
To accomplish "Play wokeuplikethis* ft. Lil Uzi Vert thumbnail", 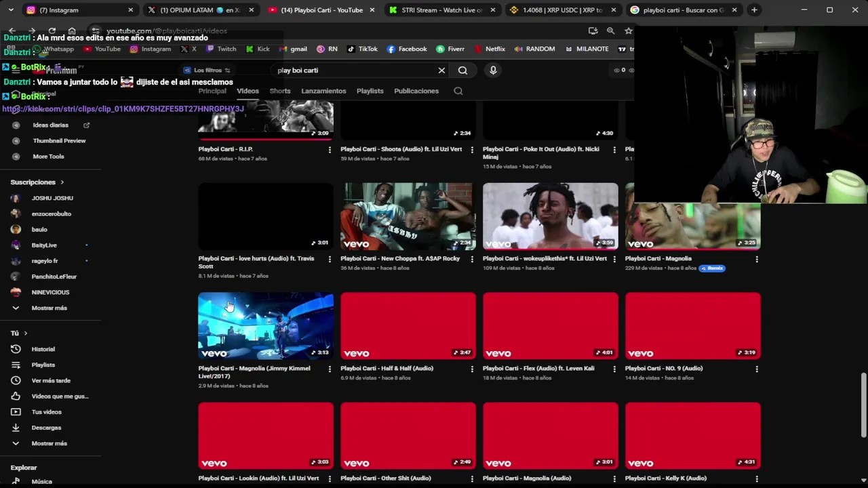I will (551, 216).
